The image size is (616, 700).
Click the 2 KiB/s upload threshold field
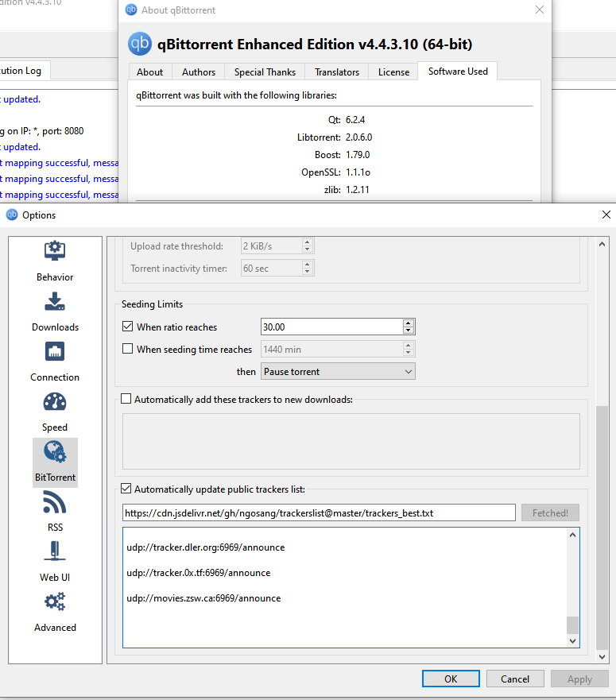(271, 246)
